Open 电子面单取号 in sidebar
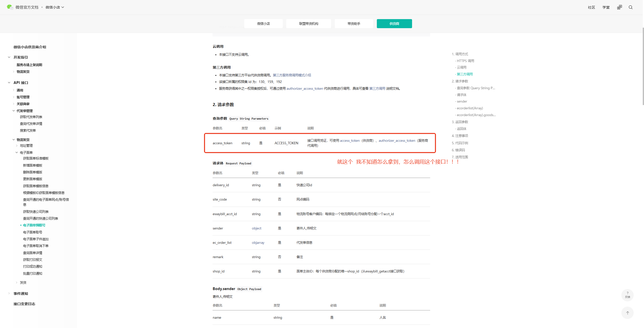The image size is (644, 328). (33, 232)
